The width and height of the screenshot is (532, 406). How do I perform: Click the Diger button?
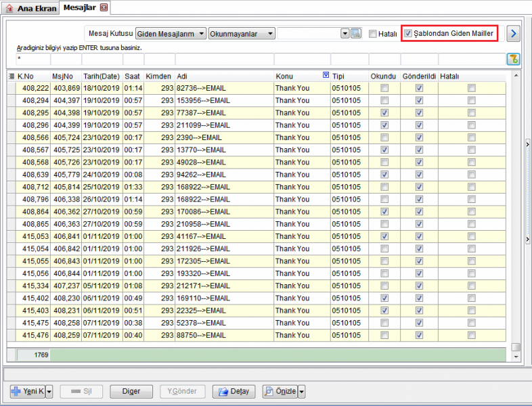coord(131,391)
